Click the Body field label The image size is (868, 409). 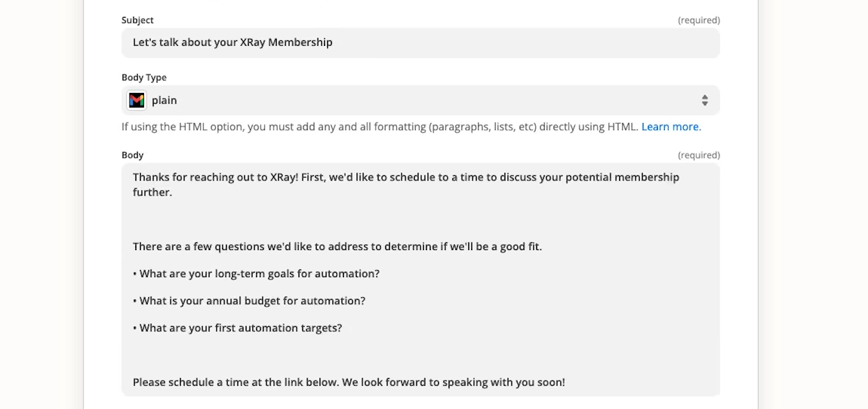[133, 155]
